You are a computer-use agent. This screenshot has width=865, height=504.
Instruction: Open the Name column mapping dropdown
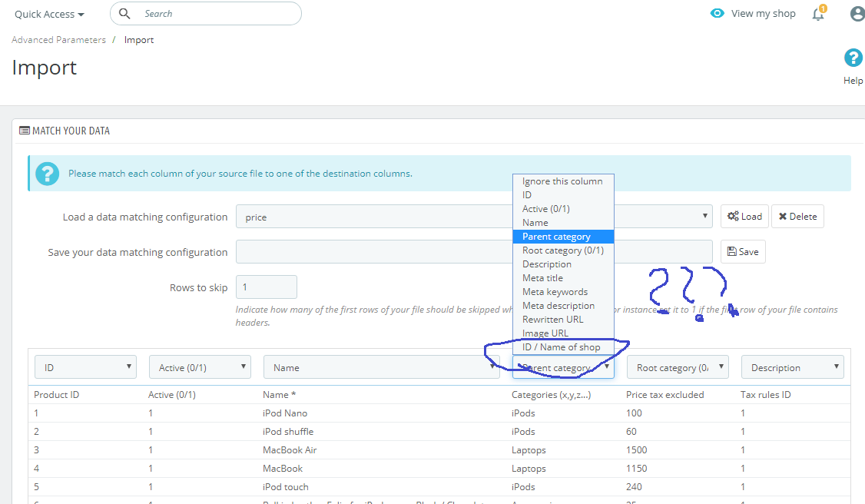coord(382,367)
